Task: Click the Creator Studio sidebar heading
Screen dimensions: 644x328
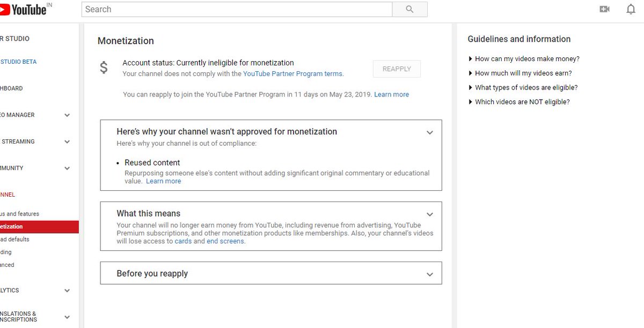Action: click(15, 39)
